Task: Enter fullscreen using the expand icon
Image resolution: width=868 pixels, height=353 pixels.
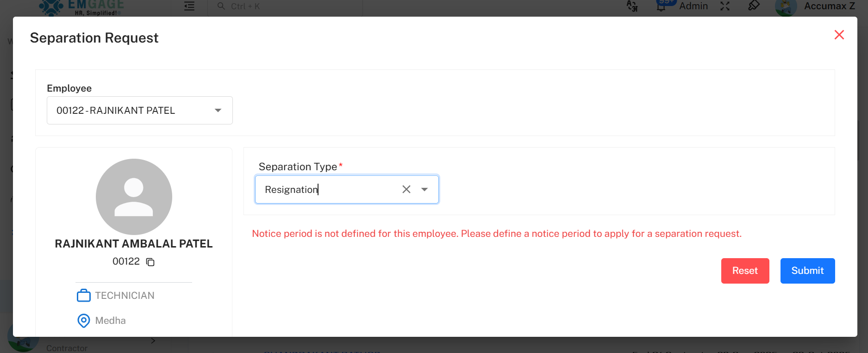Action: (725, 6)
